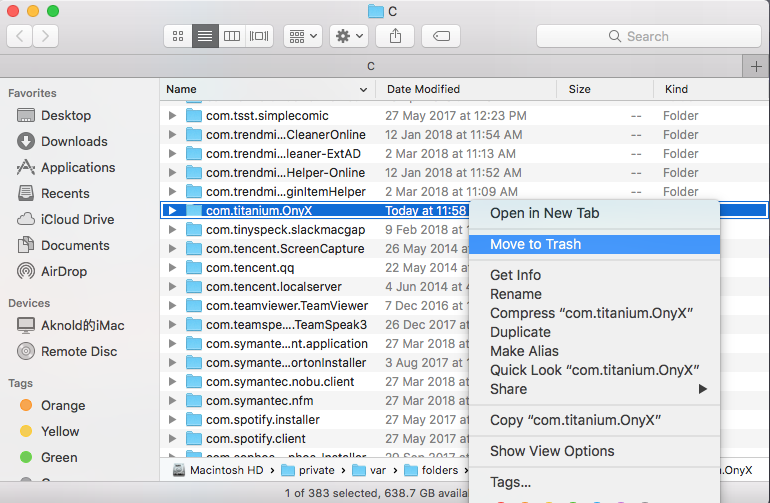Choose Get Info from context menu

(594, 275)
